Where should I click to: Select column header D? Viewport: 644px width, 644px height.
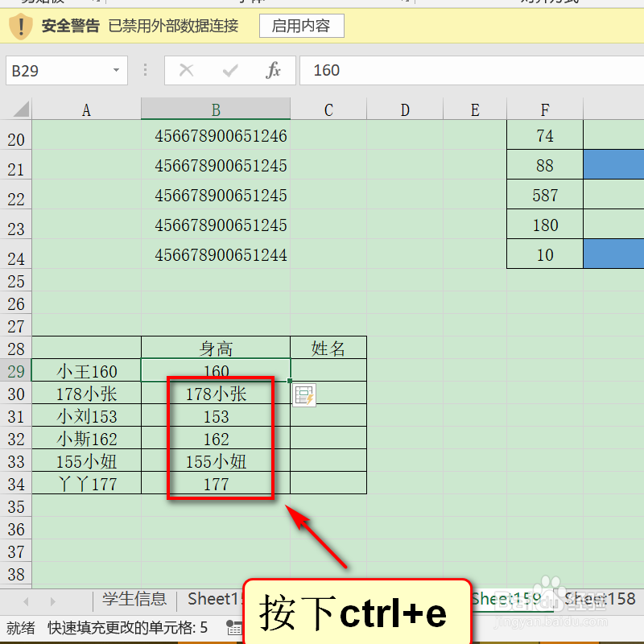405,109
